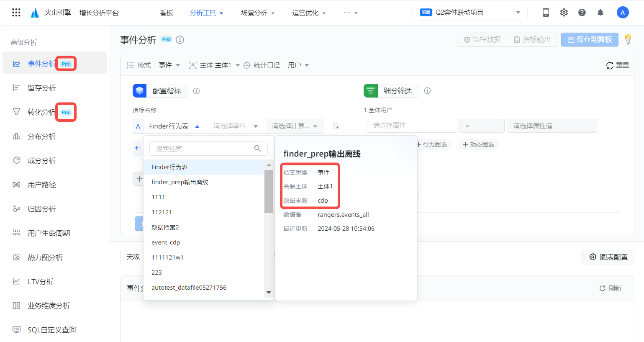644x342 pixels.
Task: Click the 图表配置 button
Action: 608,257
